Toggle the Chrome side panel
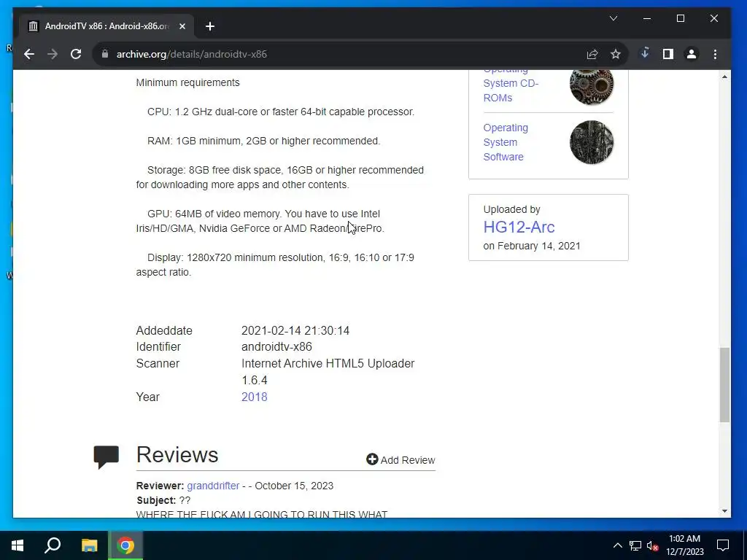747x560 pixels. (668, 54)
